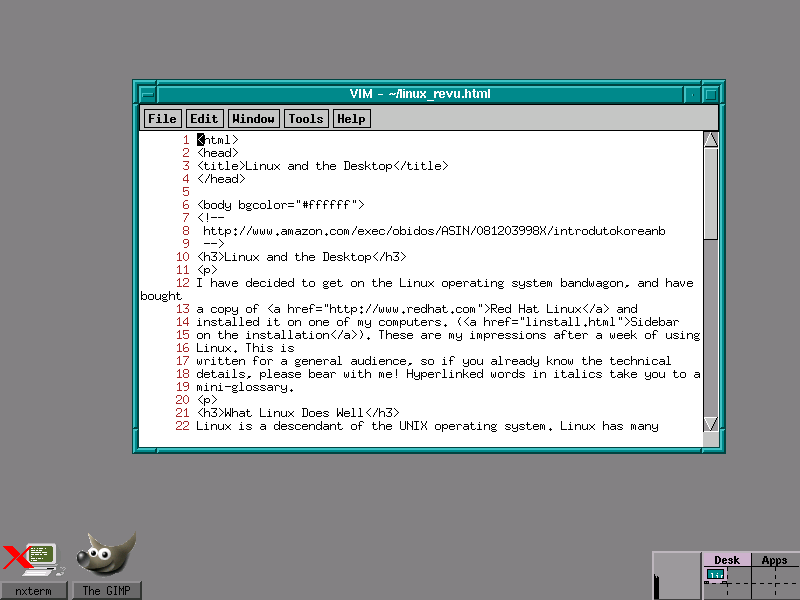800x600 pixels.
Task: Click line 17 'written for a general audience'
Action: tap(434, 361)
